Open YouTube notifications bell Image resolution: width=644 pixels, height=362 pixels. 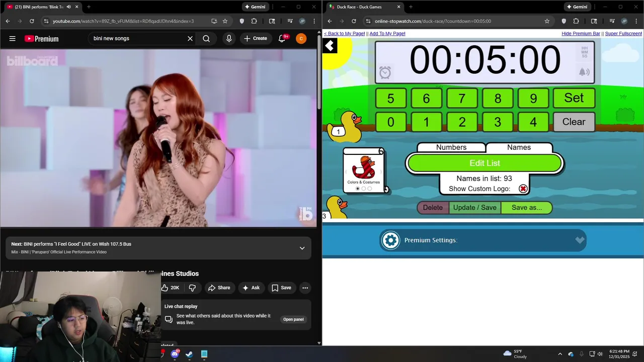282,38
